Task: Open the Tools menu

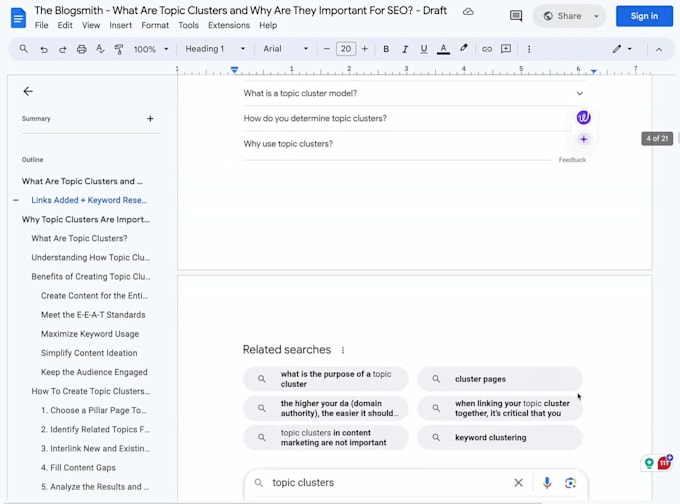Action: coord(188,25)
